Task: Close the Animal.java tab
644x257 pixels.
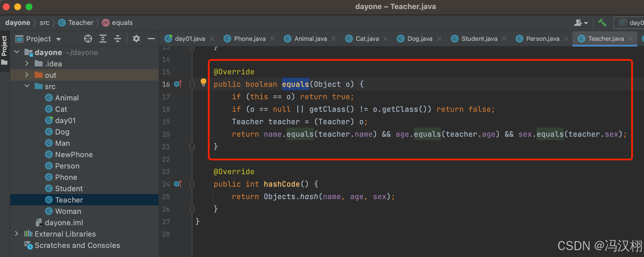Action: tap(334, 39)
